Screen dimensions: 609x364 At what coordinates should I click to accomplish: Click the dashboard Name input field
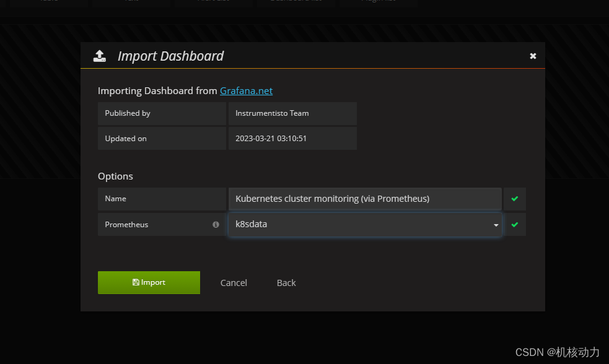coord(365,199)
